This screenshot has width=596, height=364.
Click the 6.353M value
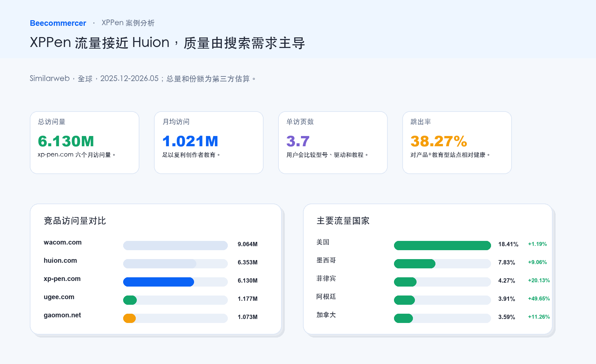[x=248, y=262]
